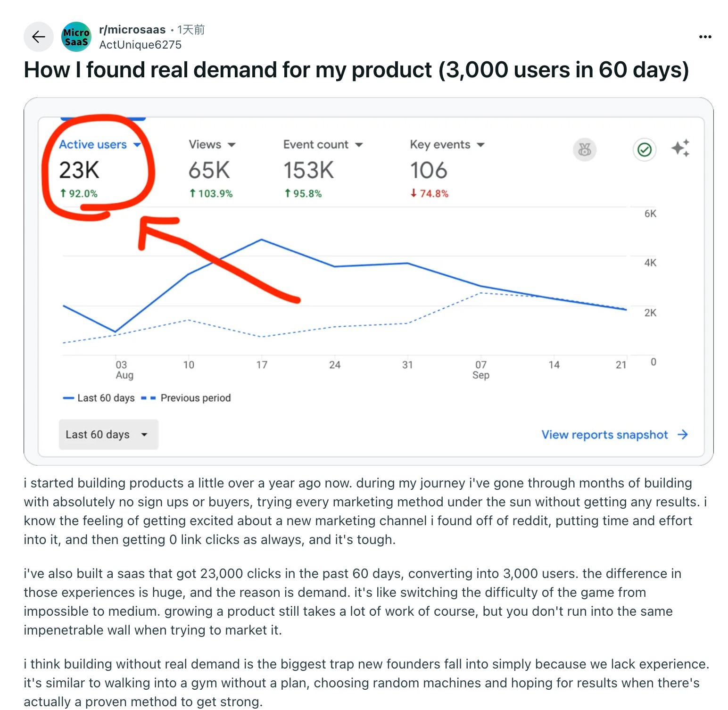Click the sparkle insights icon
Screen dimensions: 728x710
click(x=680, y=148)
